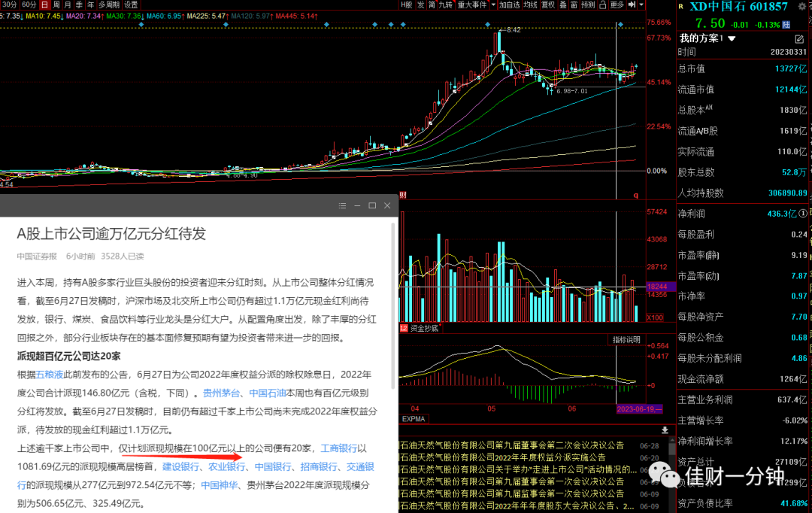The width and height of the screenshot is (812, 513).
Task: Click the 窗 window layout button
Action: point(574,5)
